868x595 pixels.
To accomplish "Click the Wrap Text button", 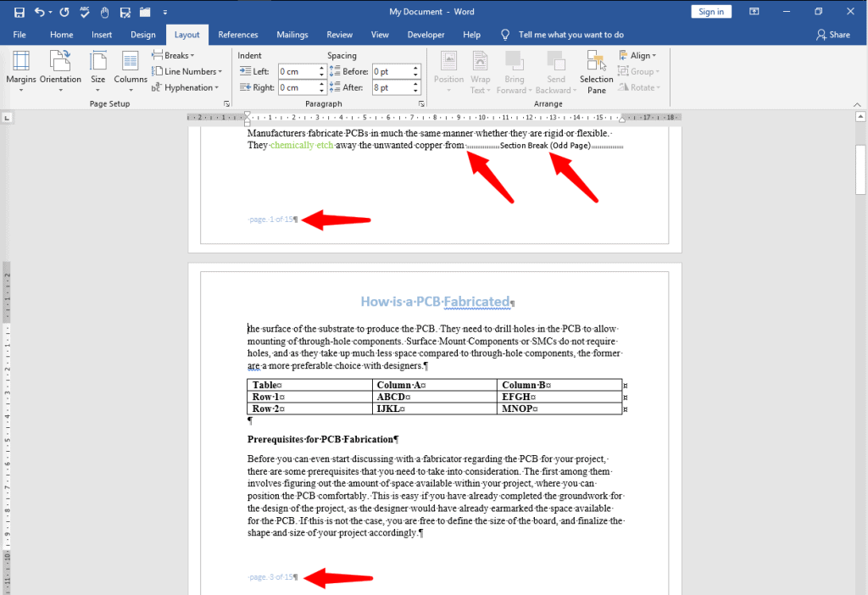I will (480, 72).
